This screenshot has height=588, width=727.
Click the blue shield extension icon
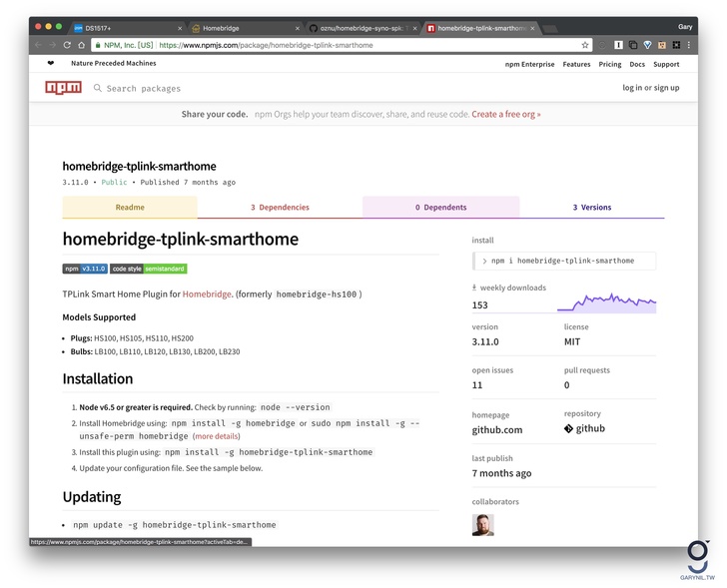(648, 45)
